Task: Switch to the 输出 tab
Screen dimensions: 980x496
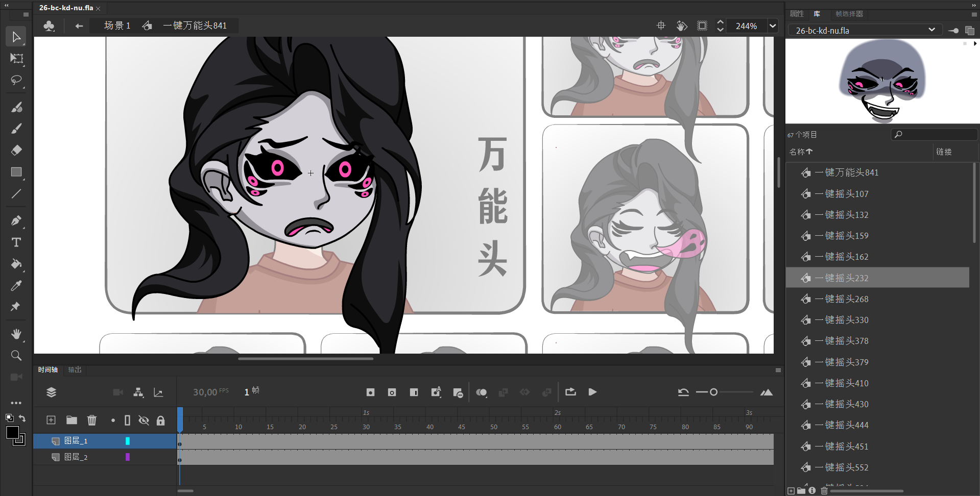Action: [75, 369]
